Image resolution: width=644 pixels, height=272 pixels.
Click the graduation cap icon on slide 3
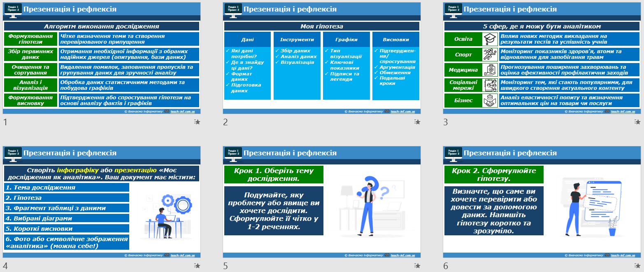(490, 39)
